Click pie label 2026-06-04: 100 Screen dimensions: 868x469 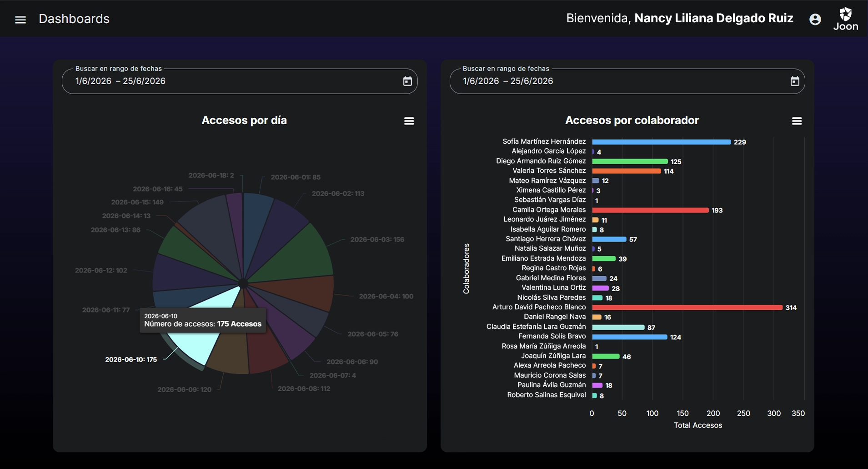(x=386, y=296)
